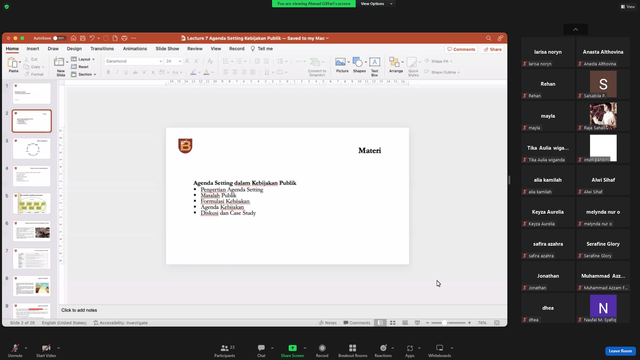Image resolution: width=640 pixels, height=360 pixels.
Task: Click the text highlight color icon
Action: click(x=193, y=73)
